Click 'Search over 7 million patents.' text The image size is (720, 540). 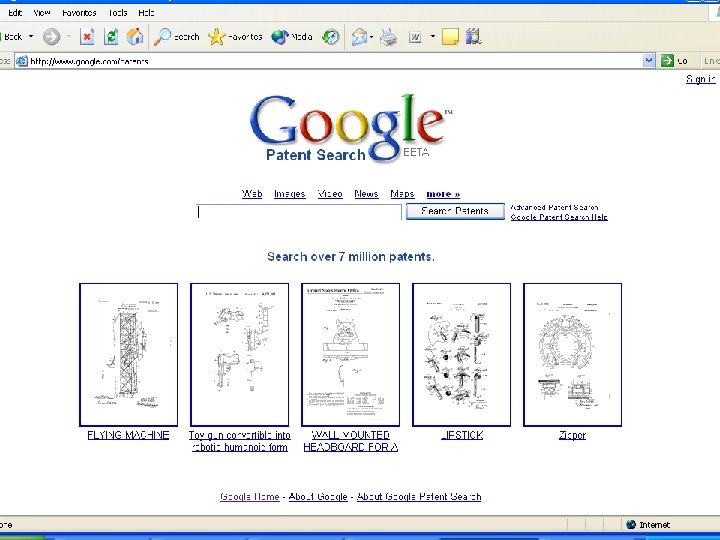(x=351, y=257)
